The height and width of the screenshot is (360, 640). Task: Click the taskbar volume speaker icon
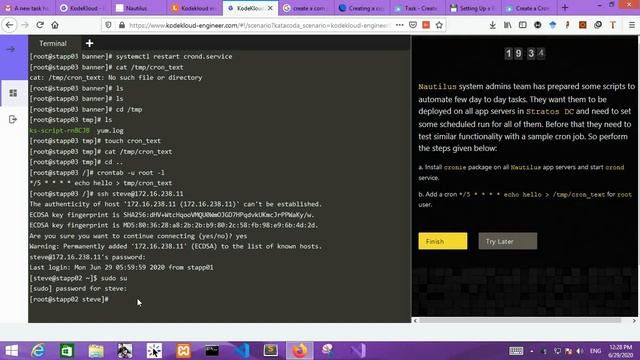tap(580, 351)
